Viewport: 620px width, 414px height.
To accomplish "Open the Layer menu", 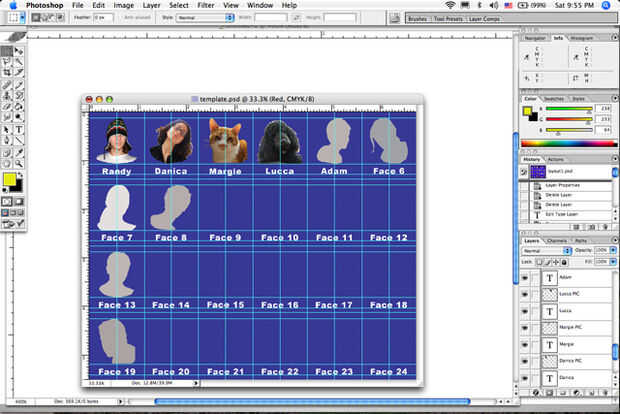I will tap(151, 5).
